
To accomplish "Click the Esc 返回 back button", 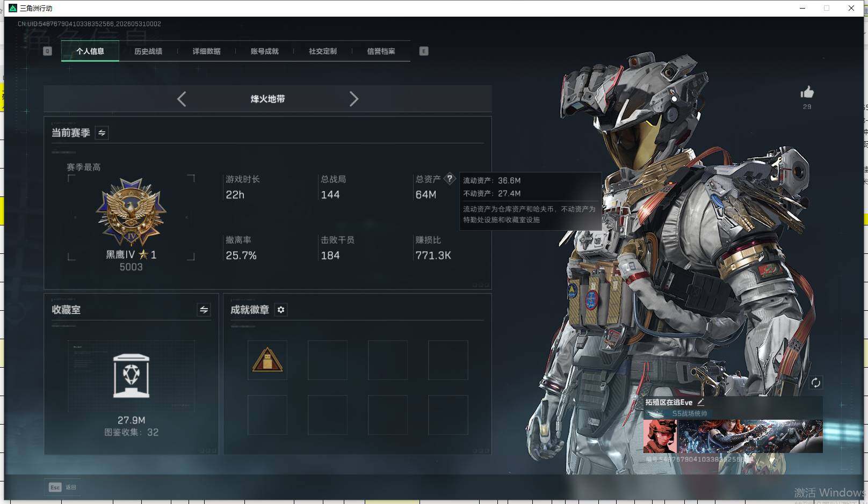I will pyautogui.click(x=63, y=487).
